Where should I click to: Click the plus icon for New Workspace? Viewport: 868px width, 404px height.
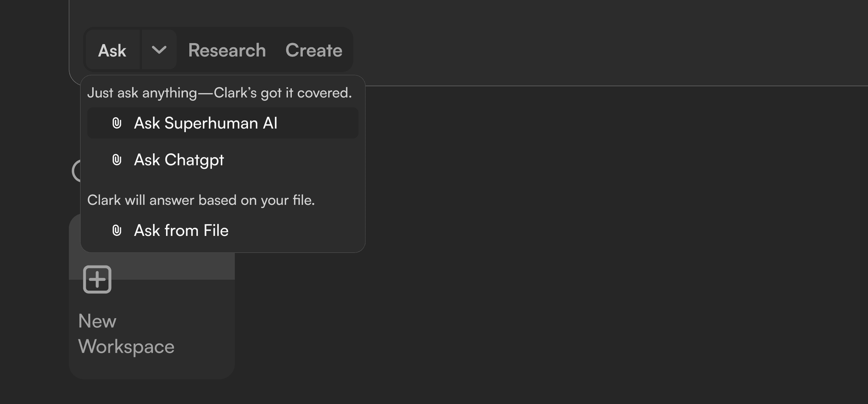coord(97,279)
